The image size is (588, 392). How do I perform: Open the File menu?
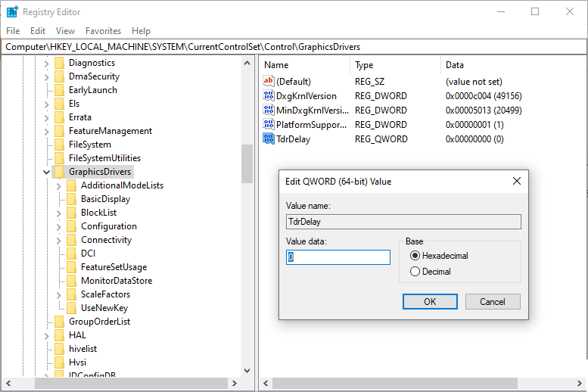13,31
